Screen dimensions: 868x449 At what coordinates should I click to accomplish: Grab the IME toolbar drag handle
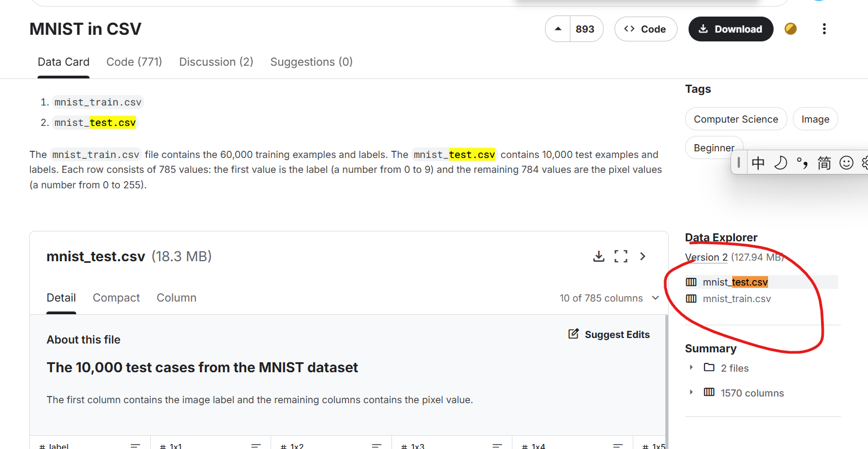[x=739, y=162]
